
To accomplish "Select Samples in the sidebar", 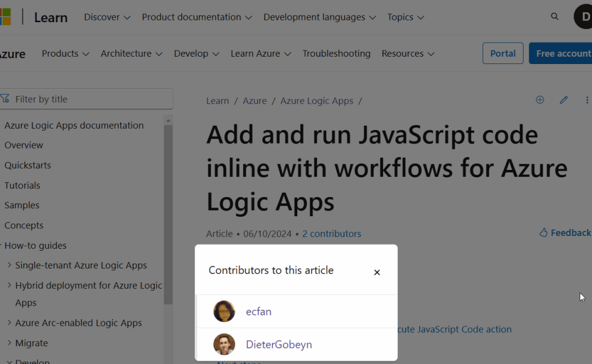I will [22, 205].
